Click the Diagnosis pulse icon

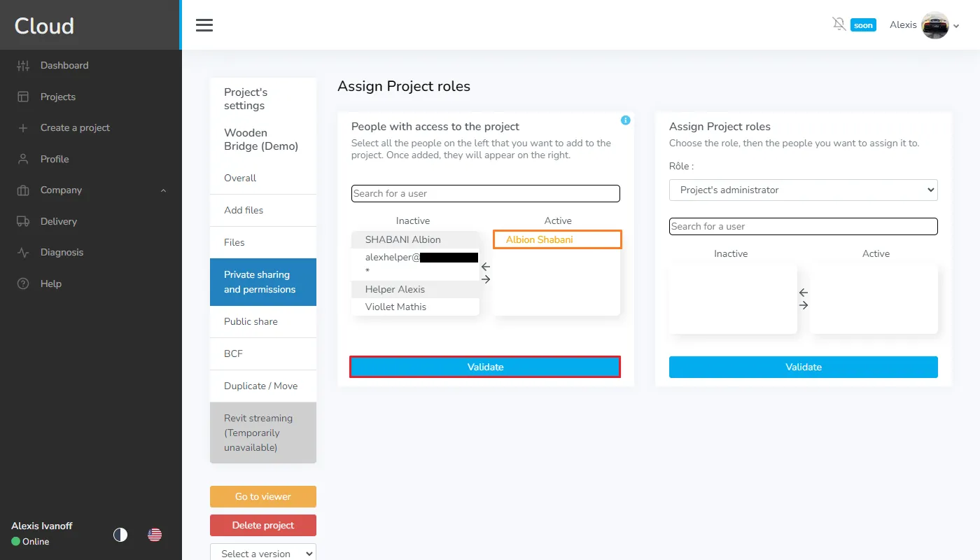click(x=23, y=253)
